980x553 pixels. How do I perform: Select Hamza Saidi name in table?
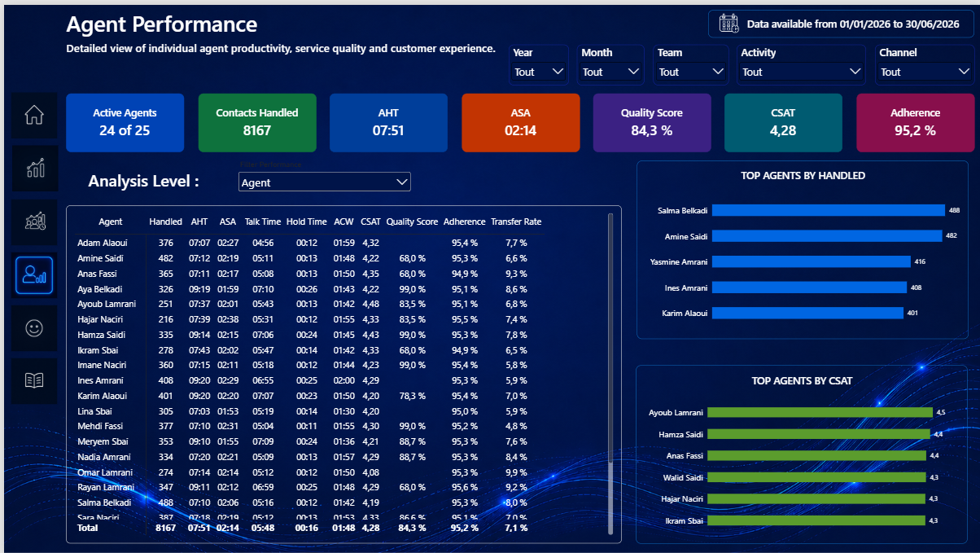[102, 335]
